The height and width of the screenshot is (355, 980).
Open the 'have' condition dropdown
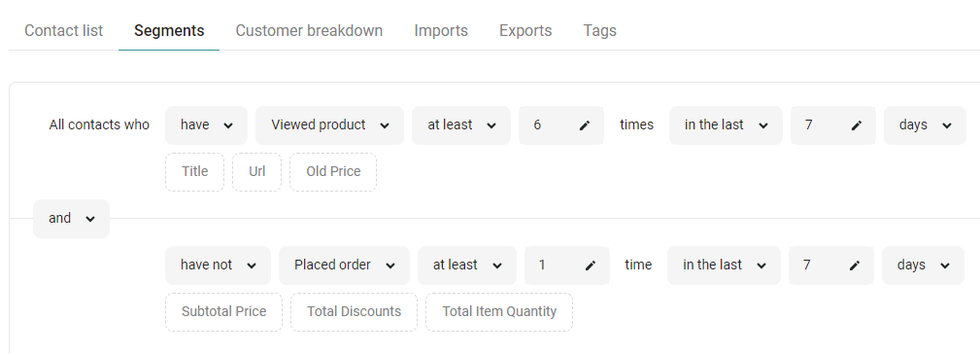click(206, 125)
